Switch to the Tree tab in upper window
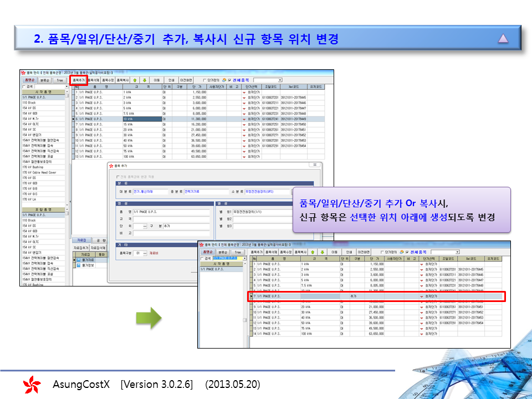The height and width of the screenshot is (399, 532). point(59,80)
